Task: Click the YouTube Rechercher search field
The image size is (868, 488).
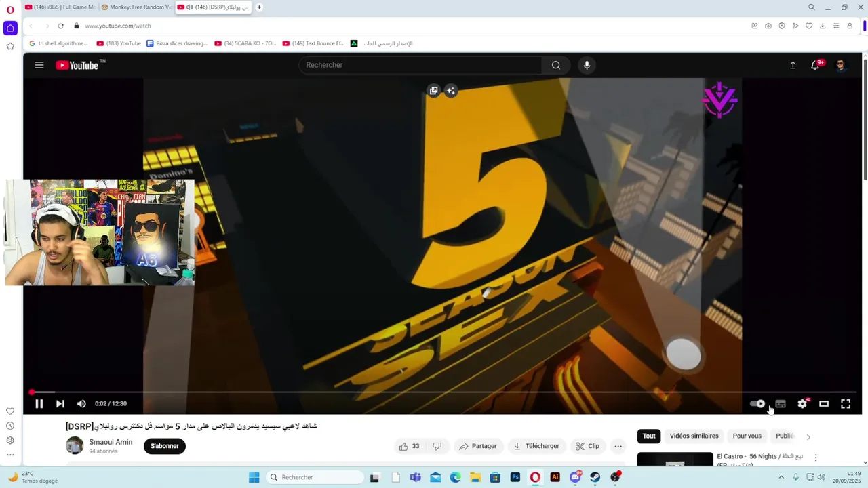Action: (420, 65)
